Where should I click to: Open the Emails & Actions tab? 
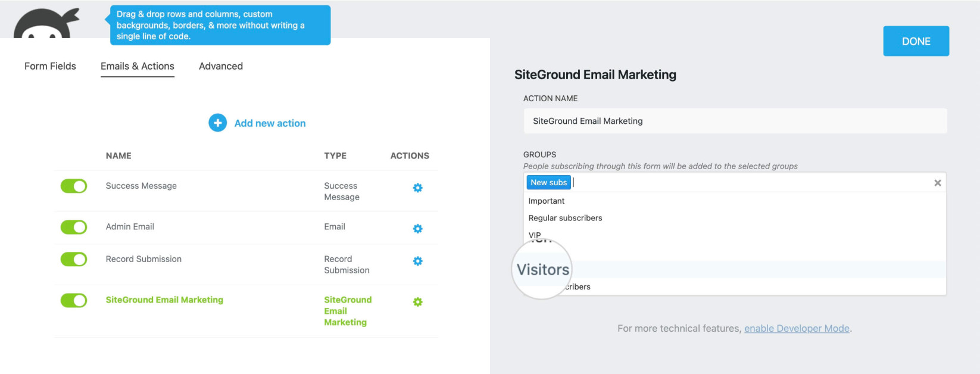(138, 66)
